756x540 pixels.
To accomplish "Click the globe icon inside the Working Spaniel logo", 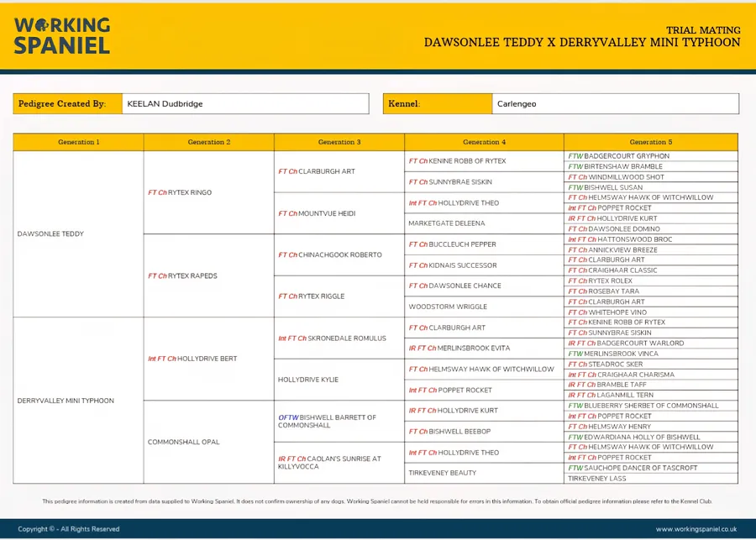I will [43, 25].
